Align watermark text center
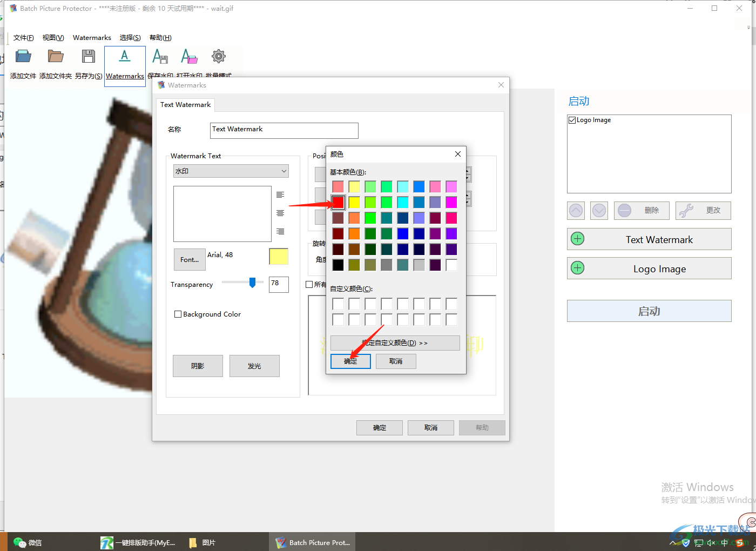 (280, 213)
